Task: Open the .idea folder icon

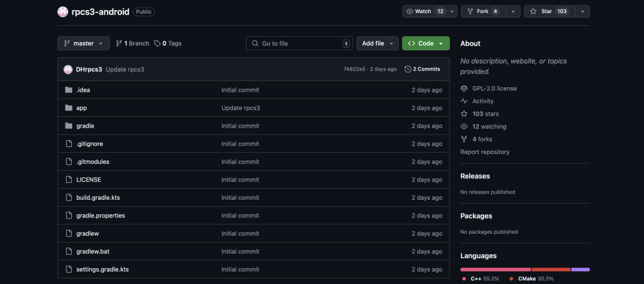Action: click(69, 90)
